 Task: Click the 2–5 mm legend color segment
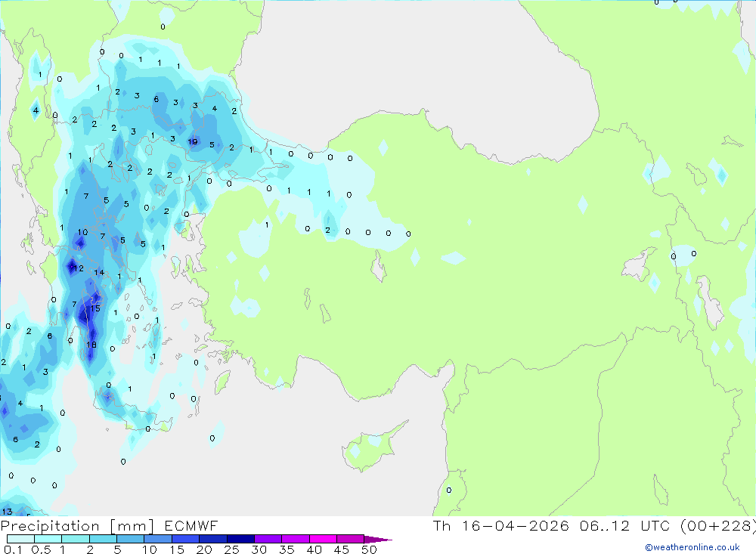[x=103, y=539]
